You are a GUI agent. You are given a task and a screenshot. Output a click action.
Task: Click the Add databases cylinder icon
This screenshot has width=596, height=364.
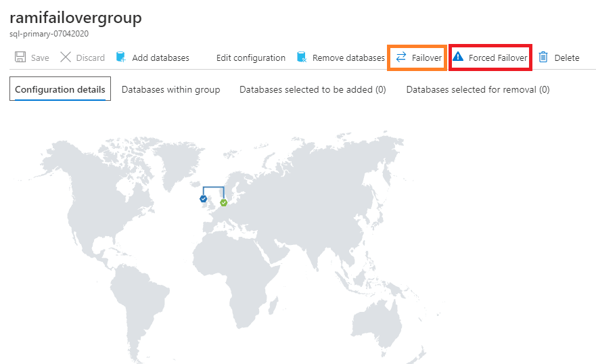tap(121, 58)
